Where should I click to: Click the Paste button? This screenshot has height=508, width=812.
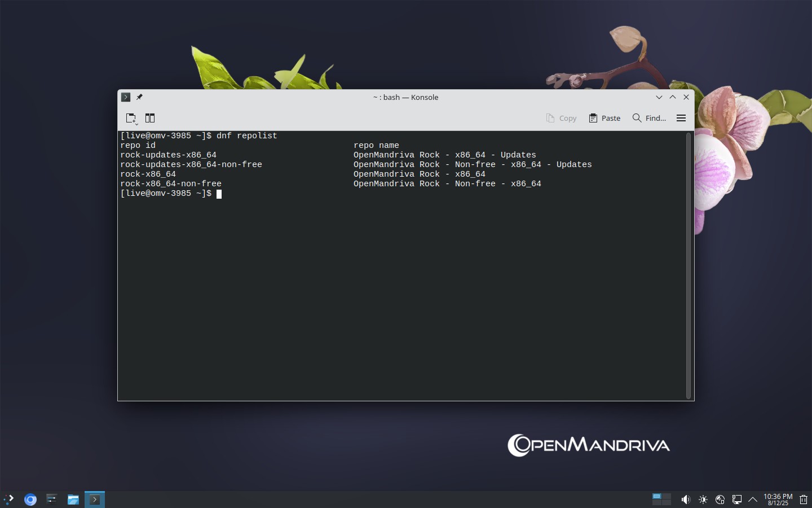coord(604,118)
